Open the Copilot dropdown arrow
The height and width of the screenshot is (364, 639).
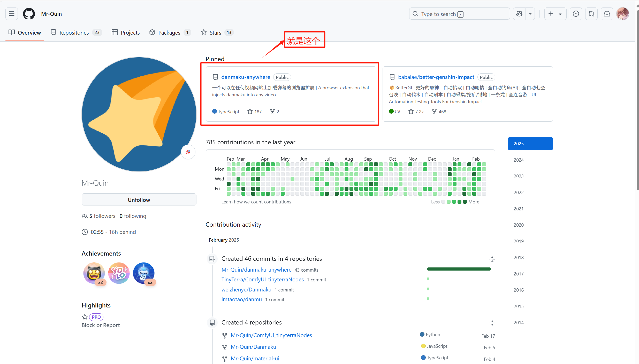[530, 14]
